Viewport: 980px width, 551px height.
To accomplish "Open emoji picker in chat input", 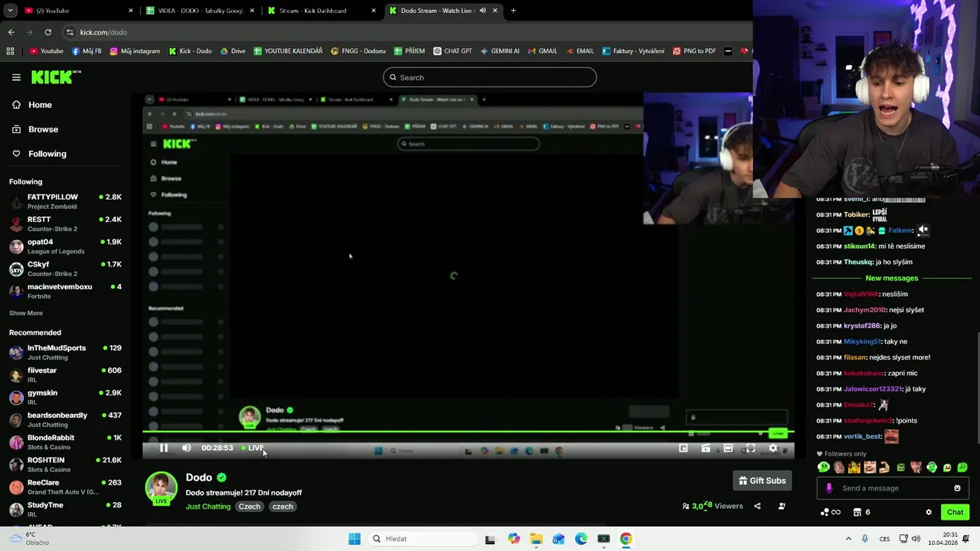I will click(x=957, y=488).
